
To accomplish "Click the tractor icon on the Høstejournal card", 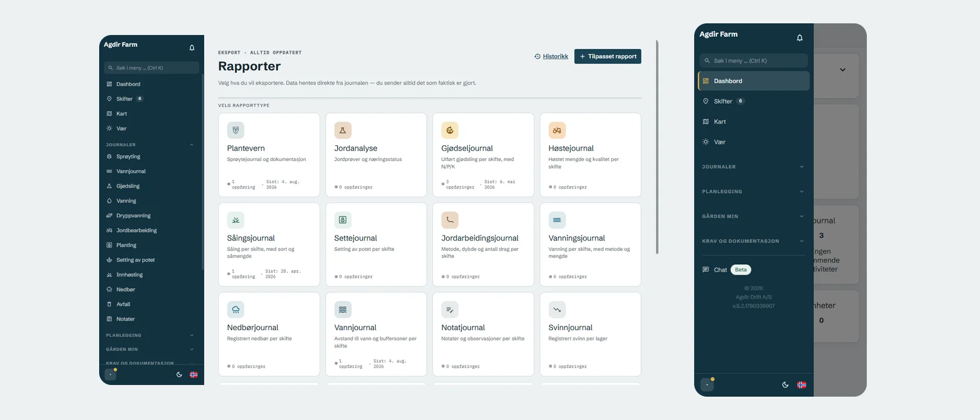I will (557, 131).
